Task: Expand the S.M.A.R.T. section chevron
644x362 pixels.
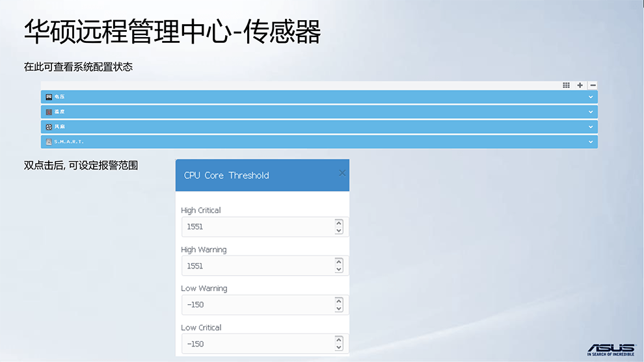Action: tap(591, 142)
